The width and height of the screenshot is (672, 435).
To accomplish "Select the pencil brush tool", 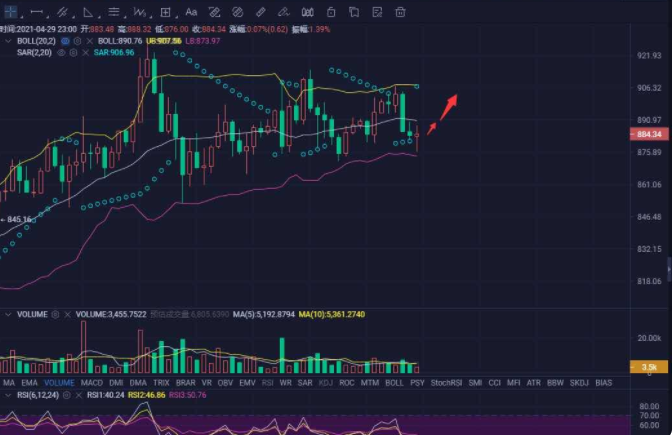I will click(284, 12).
